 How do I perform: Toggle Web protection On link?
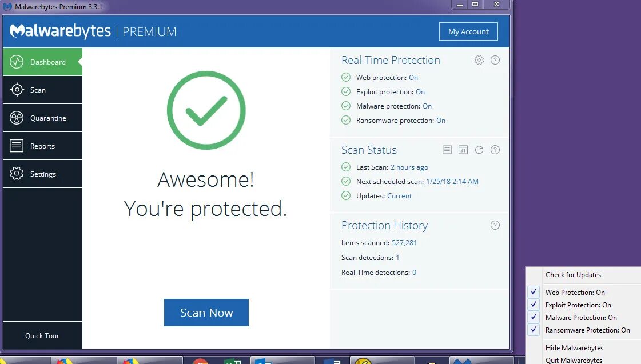click(x=413, y=78)
